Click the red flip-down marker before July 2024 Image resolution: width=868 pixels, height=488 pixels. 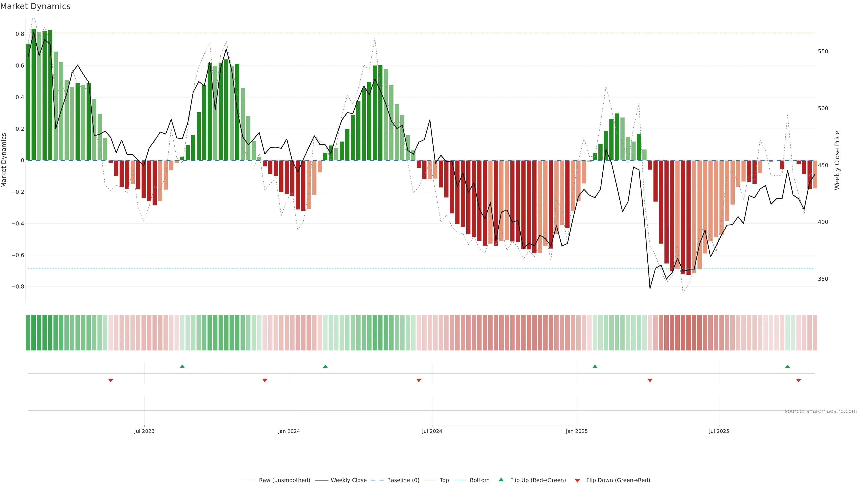click(419, 380)
